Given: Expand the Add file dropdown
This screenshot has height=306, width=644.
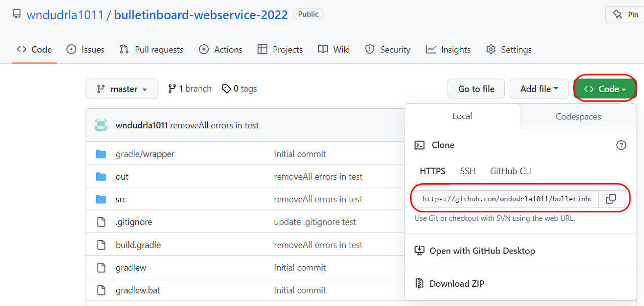Looking at the screenshot, I should point(539,89).
